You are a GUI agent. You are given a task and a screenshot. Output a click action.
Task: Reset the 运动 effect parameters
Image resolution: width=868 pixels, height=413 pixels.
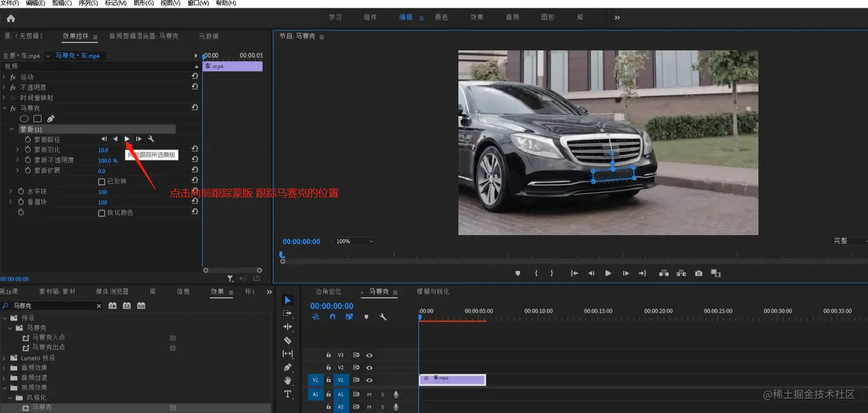(x=195, y=76)
